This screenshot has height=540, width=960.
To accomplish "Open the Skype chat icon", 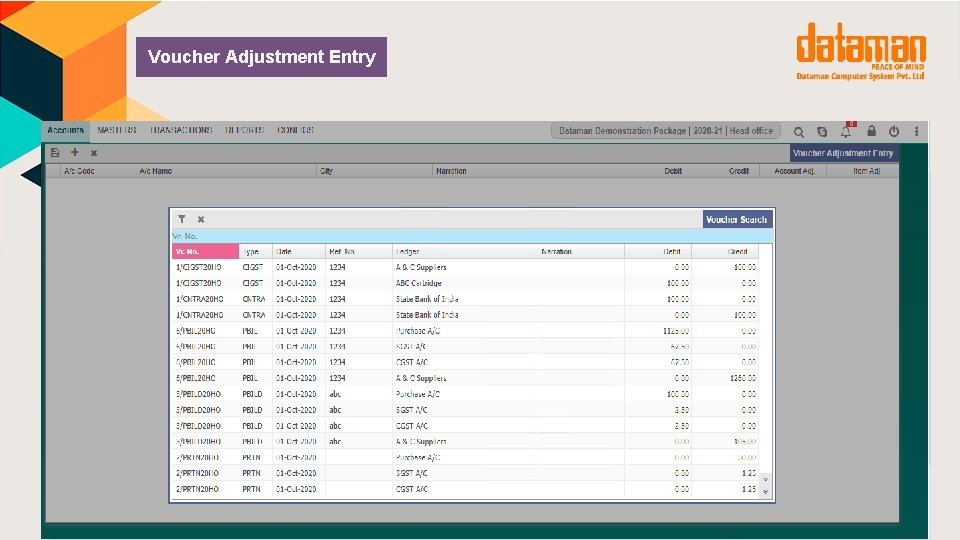I will coord(822,132).
